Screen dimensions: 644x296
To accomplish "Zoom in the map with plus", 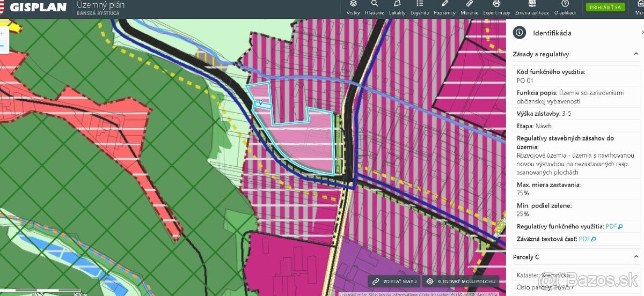I will pos(2,33).
